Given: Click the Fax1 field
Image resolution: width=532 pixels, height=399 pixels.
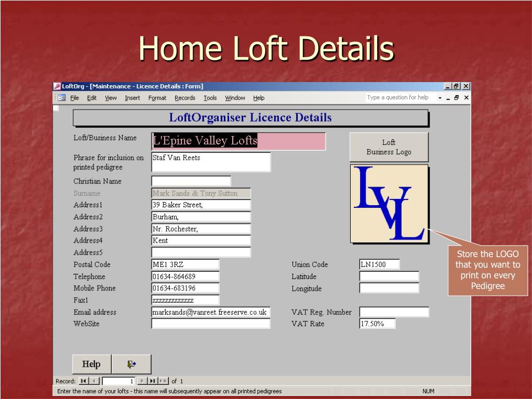Looking at the screenshot, I should pyautogui.click(x=185, y=300).
